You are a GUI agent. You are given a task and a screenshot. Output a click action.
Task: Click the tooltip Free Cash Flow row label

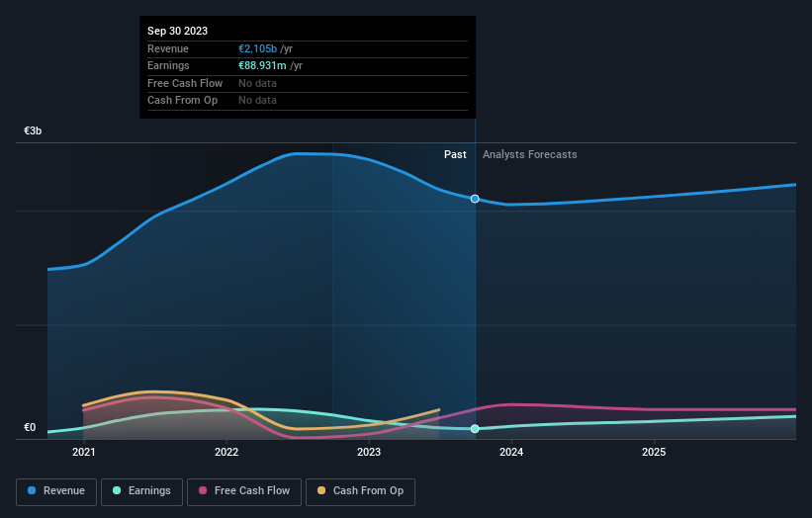185,83
